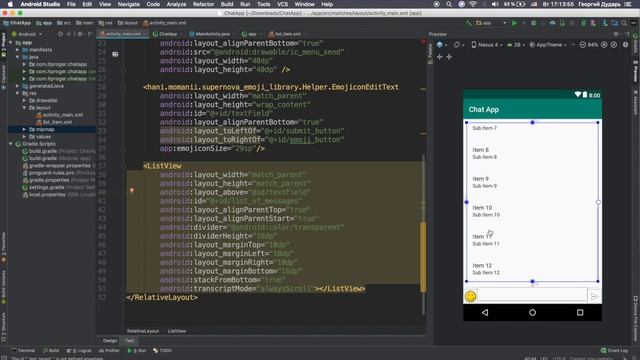Viewport: 640px width, 360px height.
Task: Open the profiler gauge icon in the toolbar
Action: click(x=553, y=23)
